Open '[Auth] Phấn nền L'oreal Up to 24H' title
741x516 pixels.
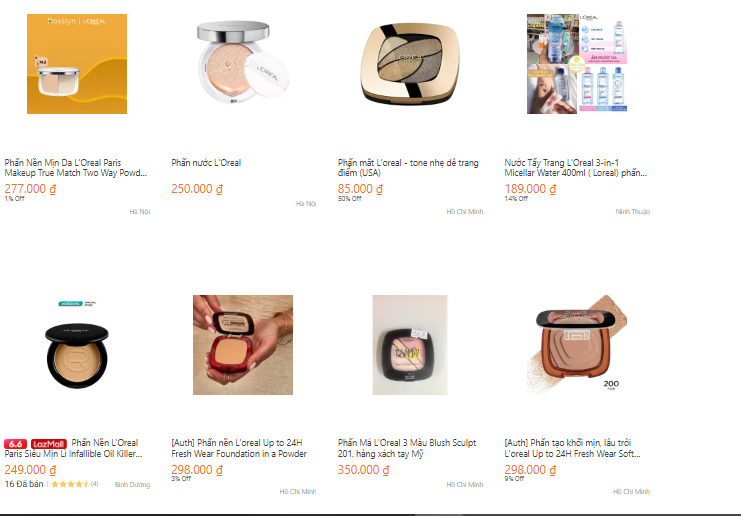pyautogui.click(x=239, y=448)
